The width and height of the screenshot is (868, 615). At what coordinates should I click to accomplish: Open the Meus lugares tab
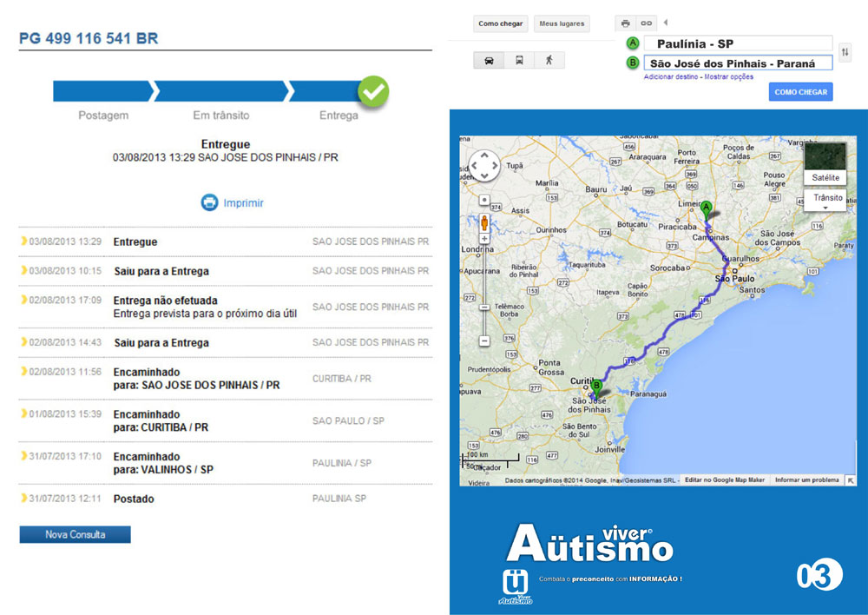pyautogui.click(x=562, y=23)
